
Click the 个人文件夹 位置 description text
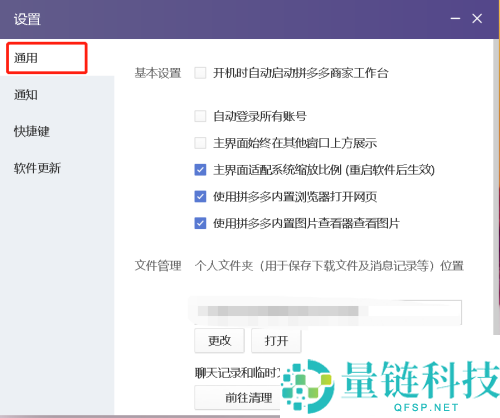pos(329,266)
